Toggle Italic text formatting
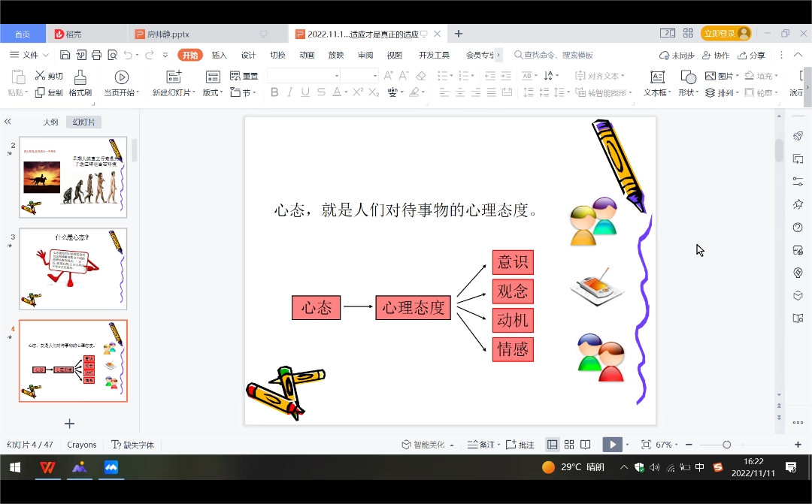This screenshot has height=504, width=812. (289, 92)
